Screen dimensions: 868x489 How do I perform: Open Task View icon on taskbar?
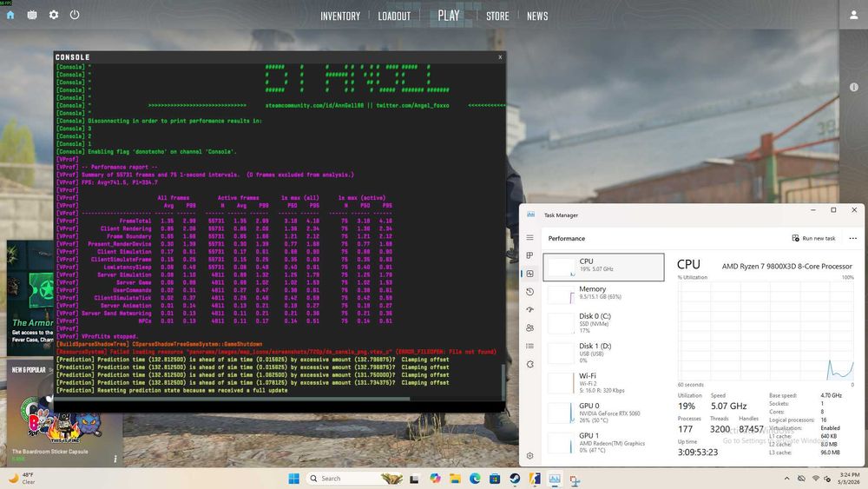pyautogui.click(x=414, y=479)
